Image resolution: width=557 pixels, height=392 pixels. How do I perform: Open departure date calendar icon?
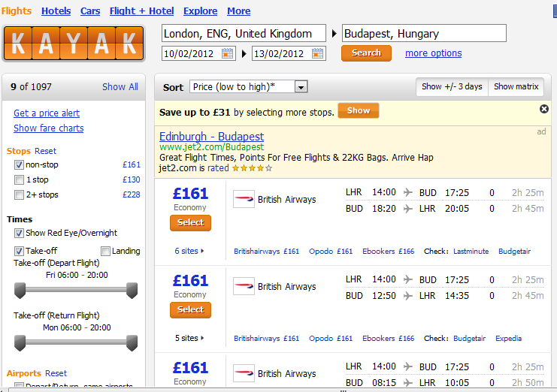[227, 53]
